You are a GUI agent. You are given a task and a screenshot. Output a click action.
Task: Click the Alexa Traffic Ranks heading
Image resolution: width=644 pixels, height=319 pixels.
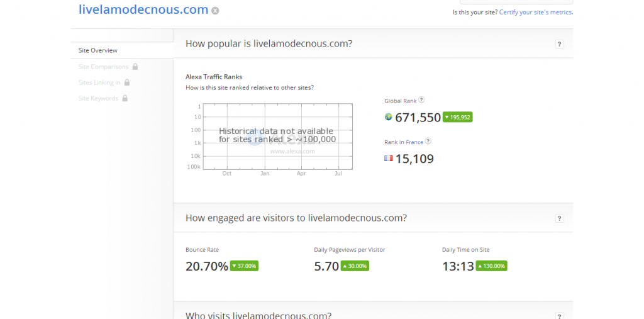click(x=214, y=77)
